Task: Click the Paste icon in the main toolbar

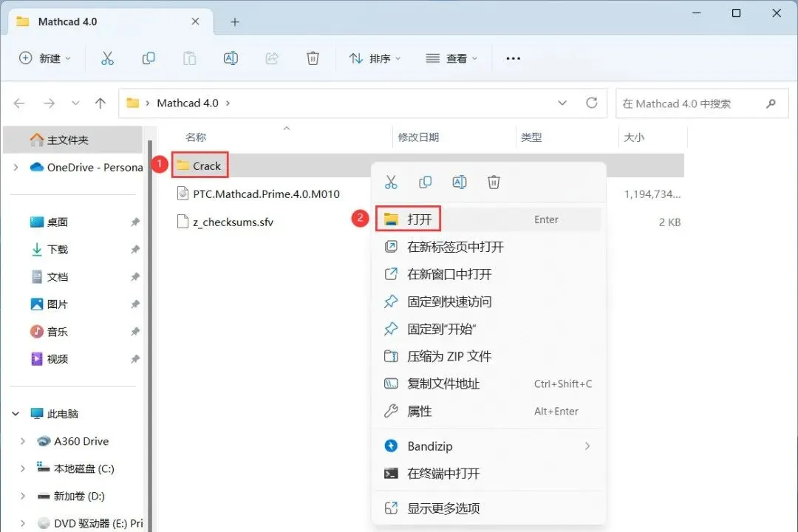Action: tap(189, 58)
